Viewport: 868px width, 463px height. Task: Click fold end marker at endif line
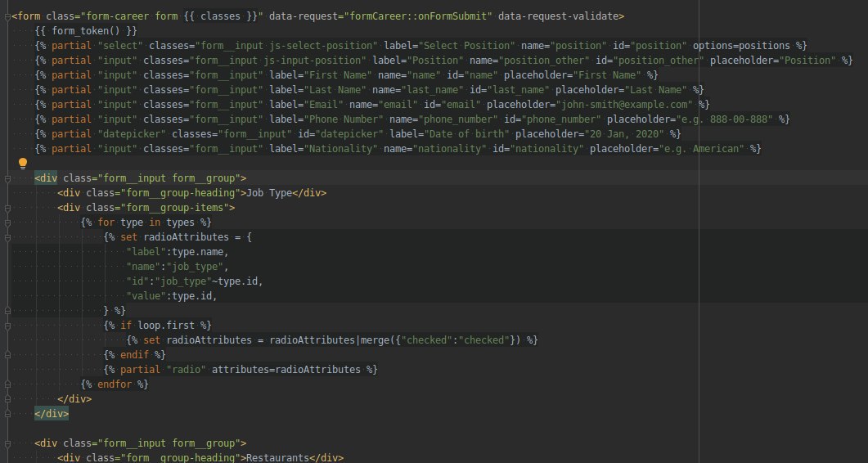click(7, 355)
